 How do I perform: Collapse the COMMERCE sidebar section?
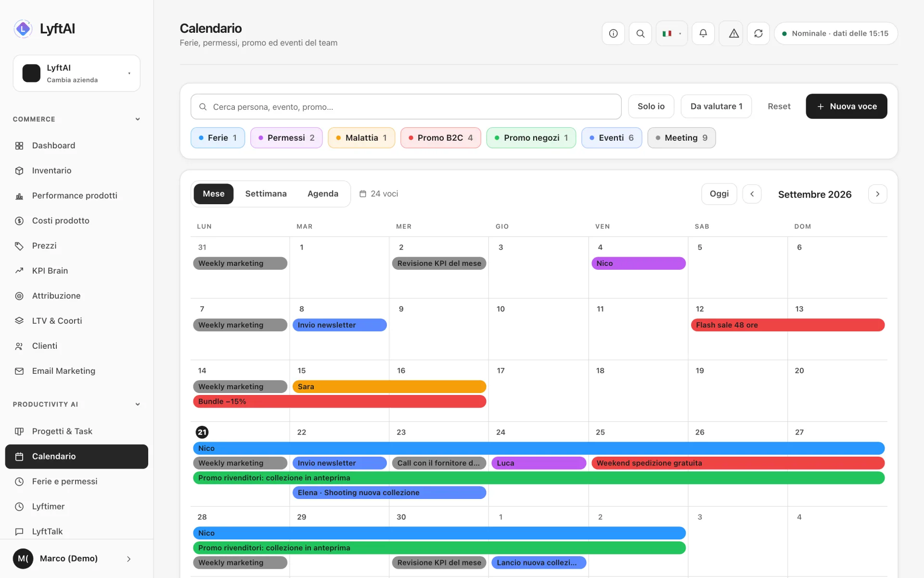[x=77, y=119]
